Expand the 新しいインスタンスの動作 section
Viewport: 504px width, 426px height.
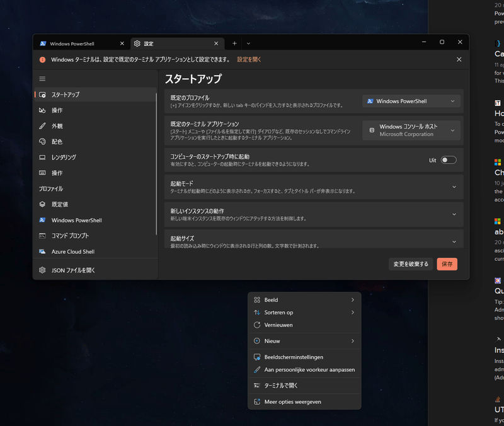tap(314, 214)
